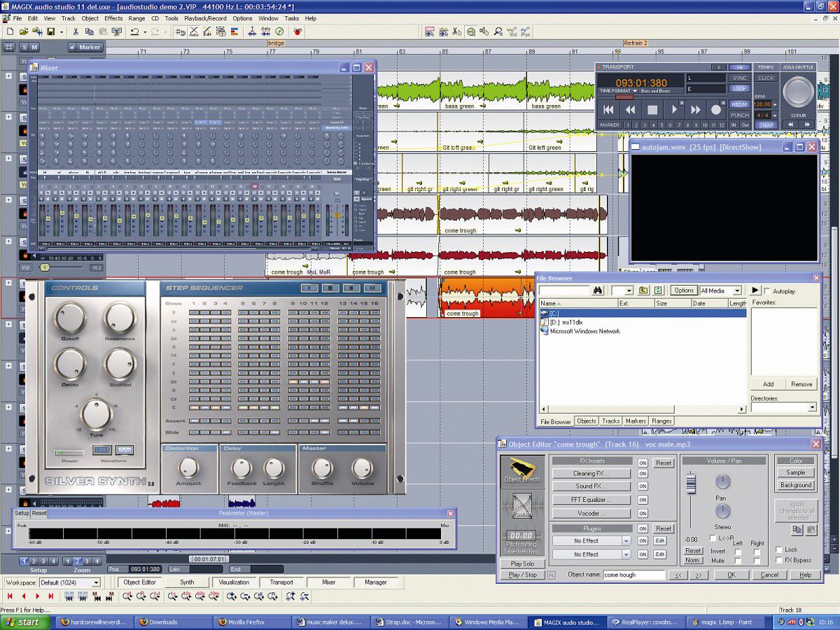840x630 pixels.
Task: Open the Effects menu
Action: click(x=113, y=18)
